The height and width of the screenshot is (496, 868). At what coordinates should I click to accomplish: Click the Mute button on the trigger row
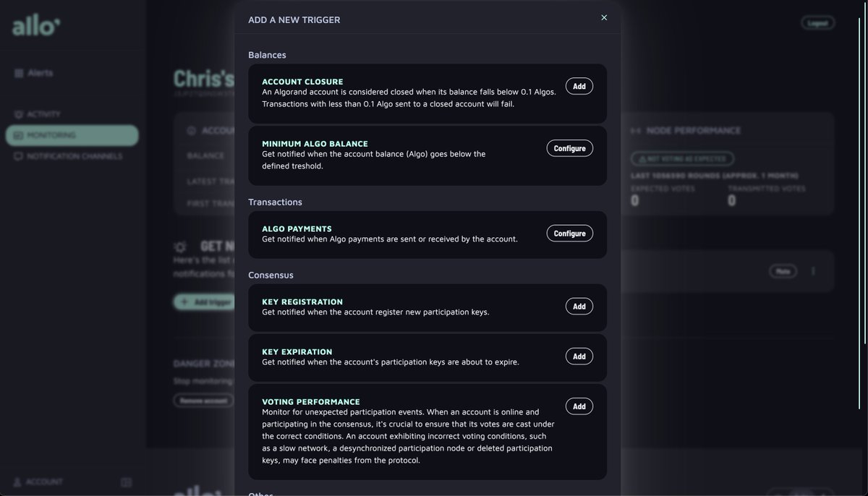coord(783,271)
